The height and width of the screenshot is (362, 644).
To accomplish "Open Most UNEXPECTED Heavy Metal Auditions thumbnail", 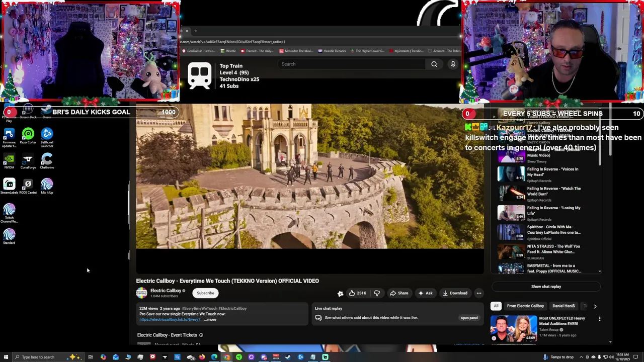I will [513, 328].
